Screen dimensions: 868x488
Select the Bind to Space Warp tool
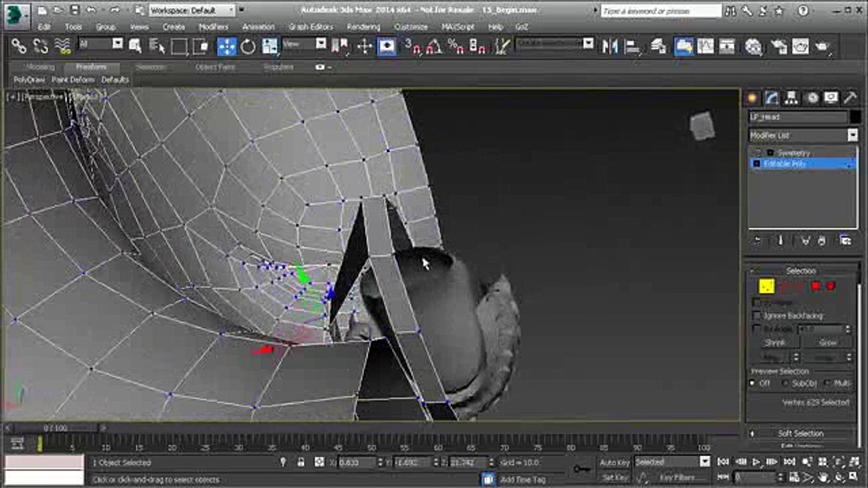[x=63, y=46]
